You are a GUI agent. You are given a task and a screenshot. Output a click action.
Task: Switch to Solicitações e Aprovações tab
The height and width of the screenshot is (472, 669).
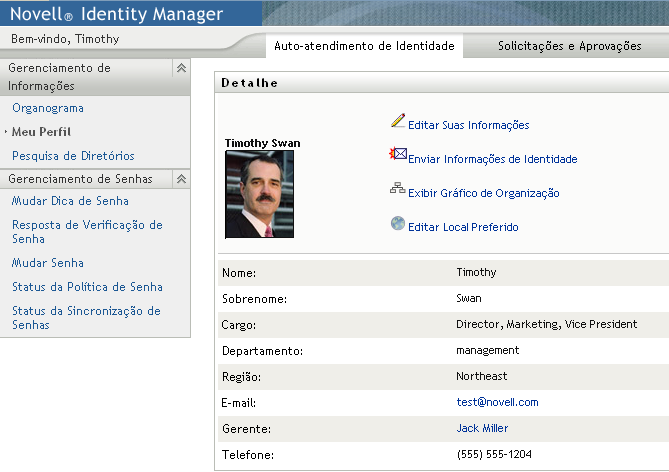click(569, 46)
